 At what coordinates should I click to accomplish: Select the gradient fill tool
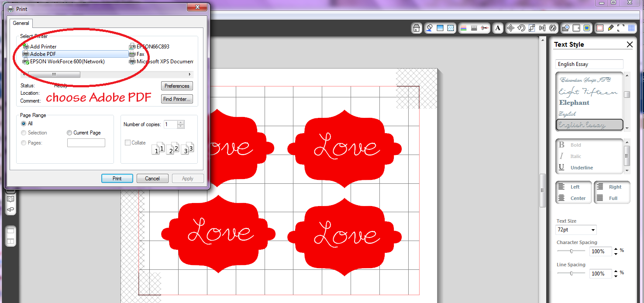coord(440,28)
